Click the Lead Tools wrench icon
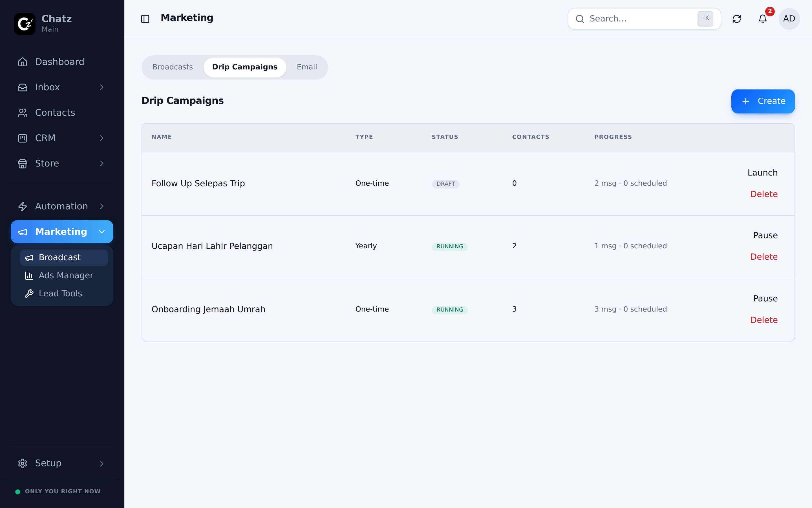This screenshot has height=508, width=812. click(29, 294)
